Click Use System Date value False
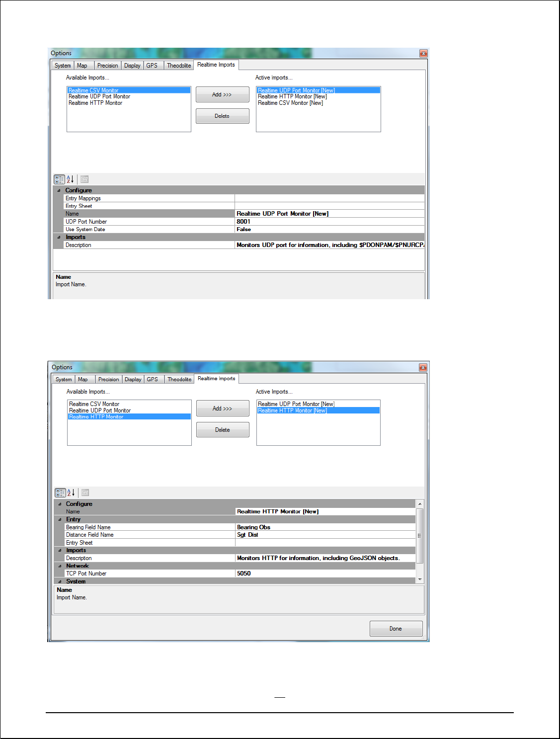Screen dimensions: 560x739 click(330, 229)
